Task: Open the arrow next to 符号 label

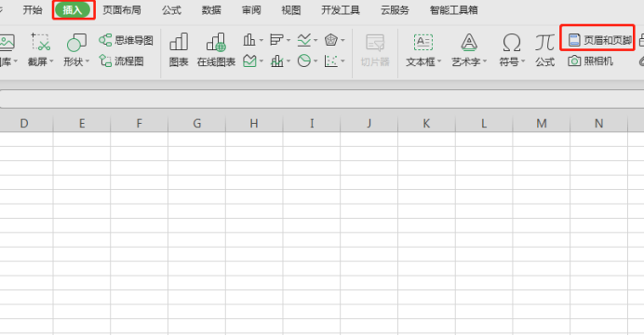Action: pos(523,61)
